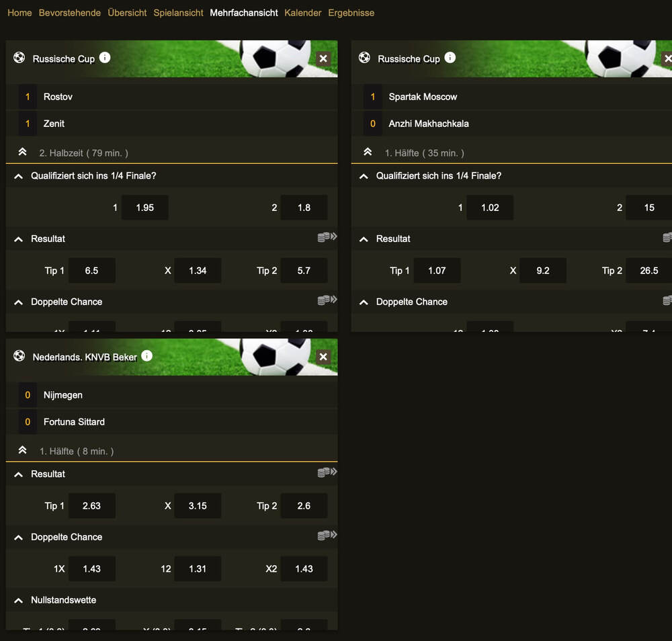The width and height of the screenshot is (672, 641).
Task: Select Tip 2 odds 26.5 for Anzhi
Action: 649,270
